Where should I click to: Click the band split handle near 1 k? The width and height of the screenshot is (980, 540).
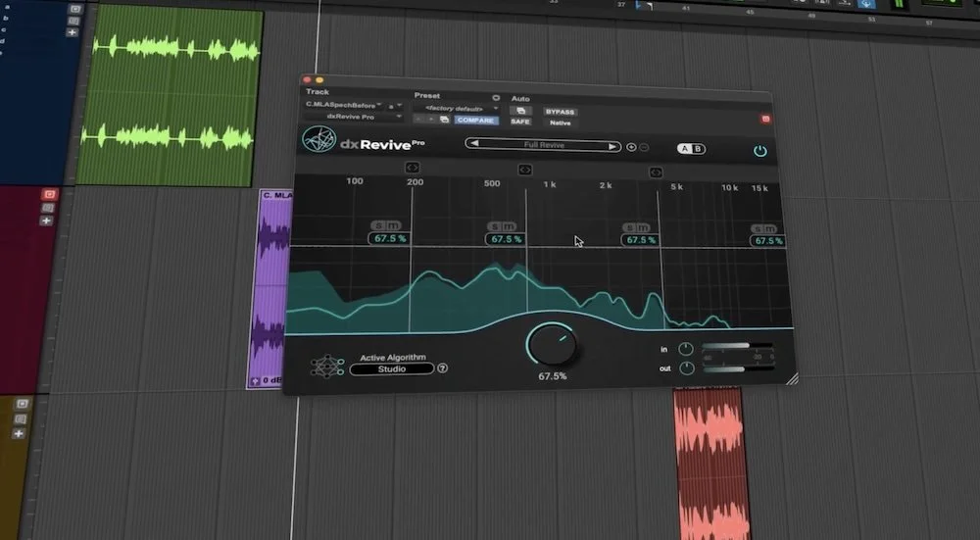tap(525, 170)
